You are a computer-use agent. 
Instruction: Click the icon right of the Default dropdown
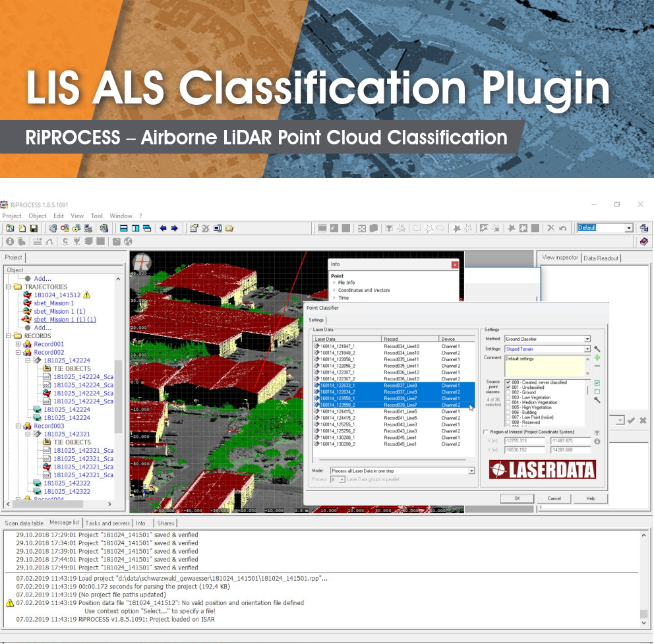click(x=644, y=228)
